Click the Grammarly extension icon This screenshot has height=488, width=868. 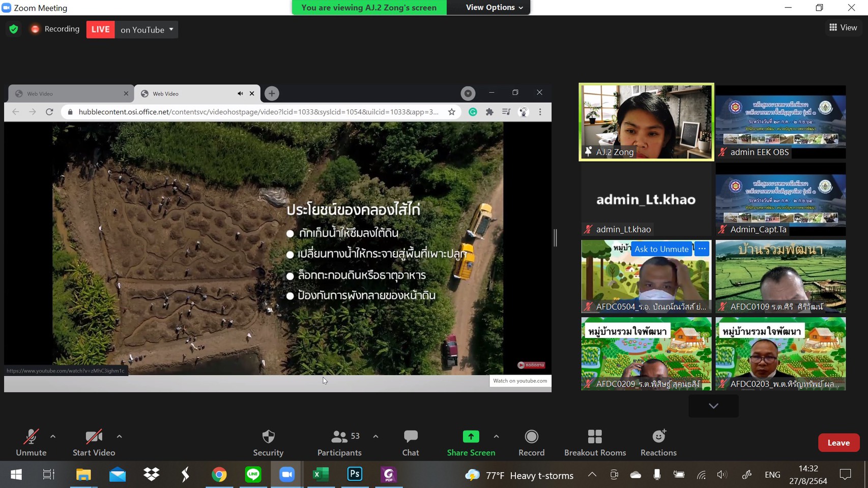(473, 112)
